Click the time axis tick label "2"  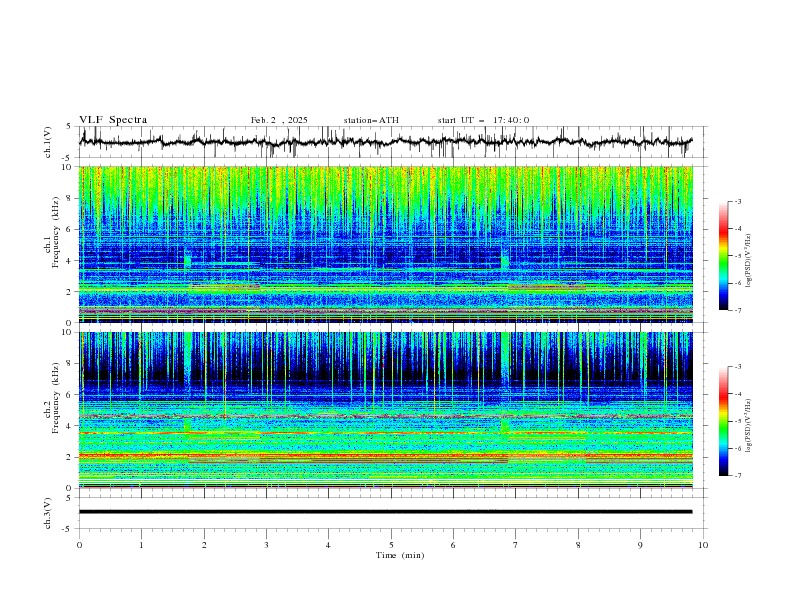point(204,545)
